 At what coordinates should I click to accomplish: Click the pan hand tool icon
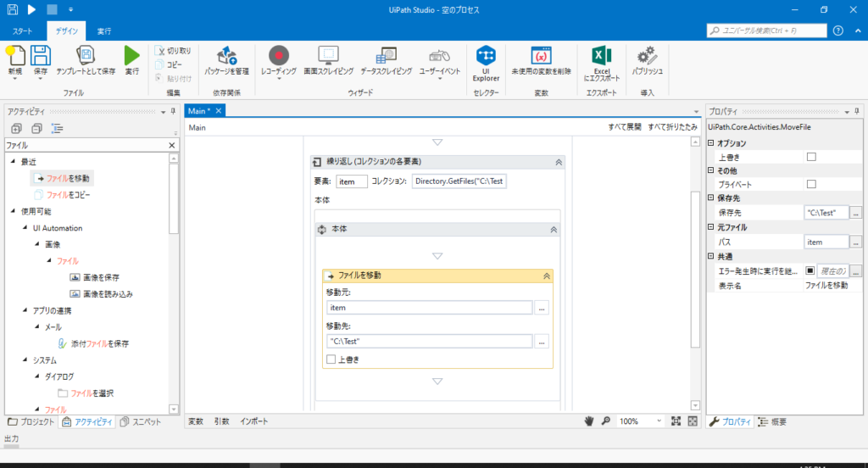(588, 421)
